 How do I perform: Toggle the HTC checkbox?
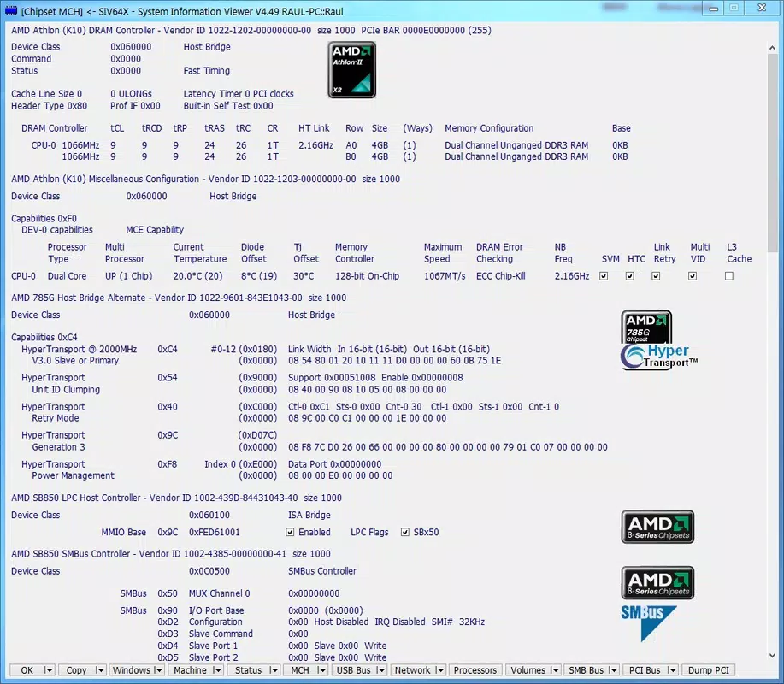(629, 276)
